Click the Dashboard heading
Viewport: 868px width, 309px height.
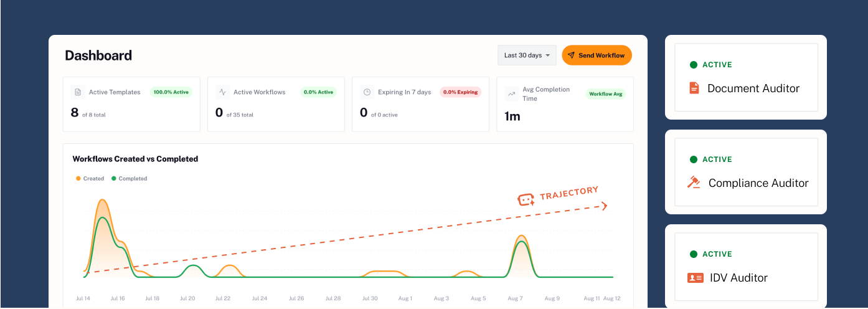tap(98, 55)
